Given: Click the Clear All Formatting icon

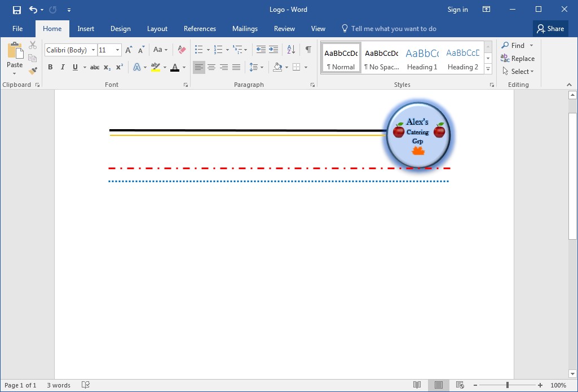Looking at the screenshot, I should tap(181, 50).
